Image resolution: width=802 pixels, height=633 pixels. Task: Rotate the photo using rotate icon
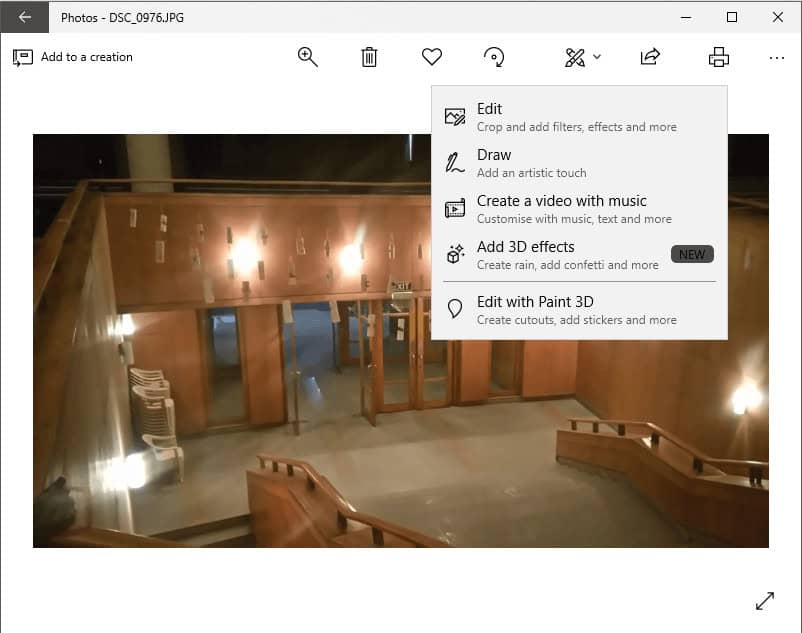pyautogui.click(x=494, y=57)
